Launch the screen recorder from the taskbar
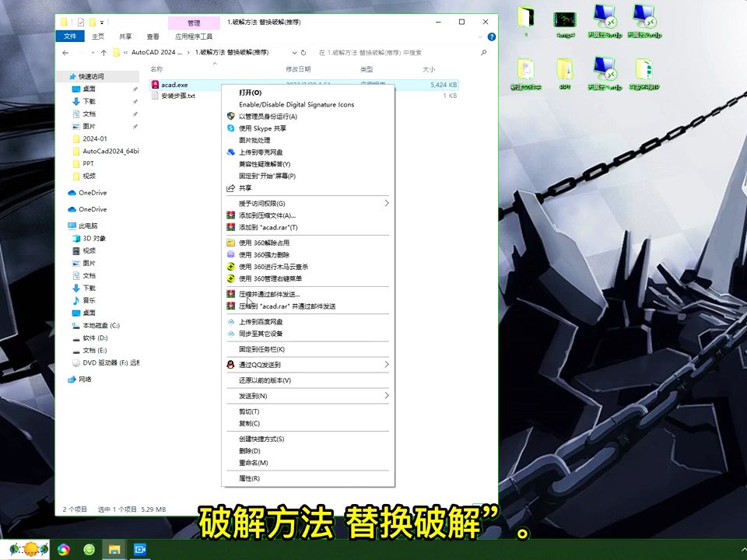The width and height of the screenshot is (747, 560). (x=140, y=549)
